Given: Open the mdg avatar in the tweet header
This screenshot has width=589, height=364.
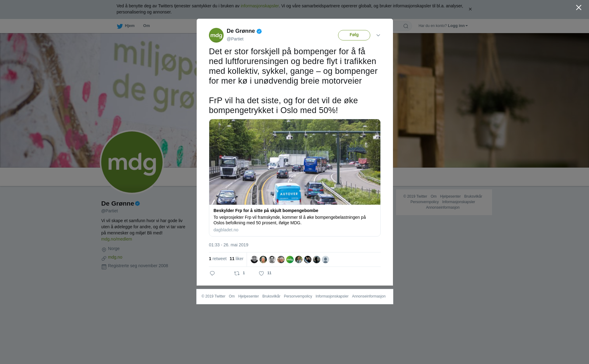Looking at the screenshot, I should coord(216,35).
